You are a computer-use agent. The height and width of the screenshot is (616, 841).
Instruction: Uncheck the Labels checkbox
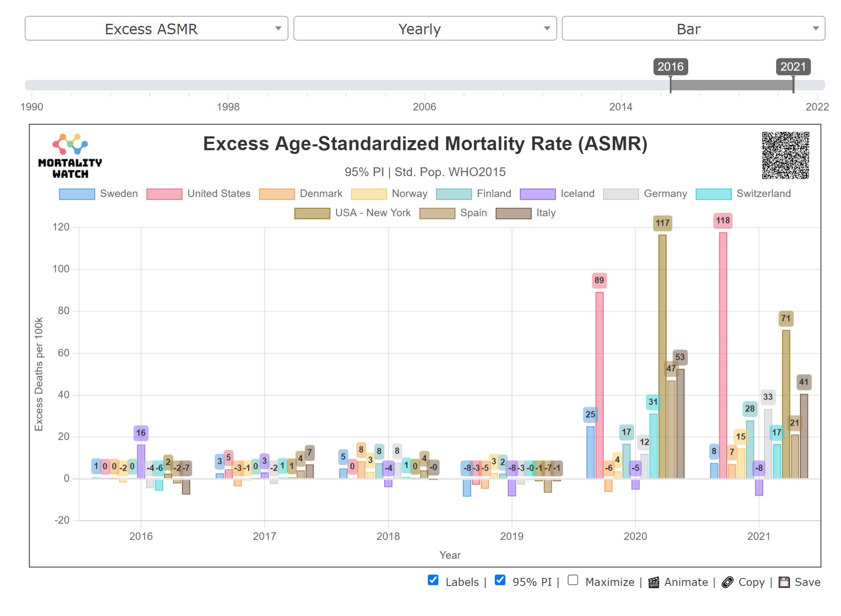click(433, 580)
